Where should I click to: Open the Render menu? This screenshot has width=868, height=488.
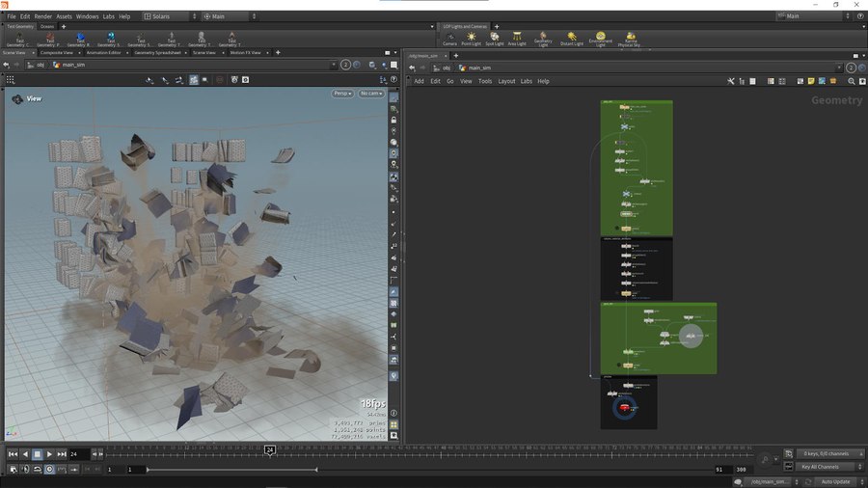tap(43, 16)
